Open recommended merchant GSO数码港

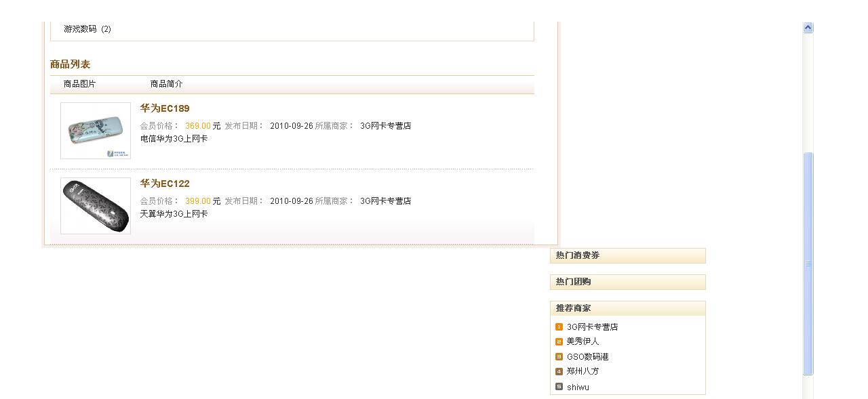587,357
